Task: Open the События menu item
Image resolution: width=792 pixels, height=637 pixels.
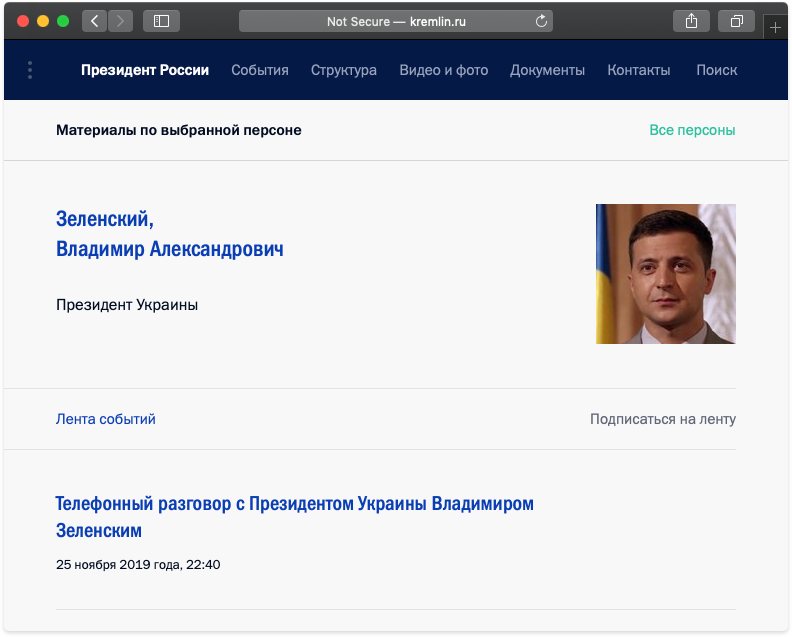Action: (260, 70)
